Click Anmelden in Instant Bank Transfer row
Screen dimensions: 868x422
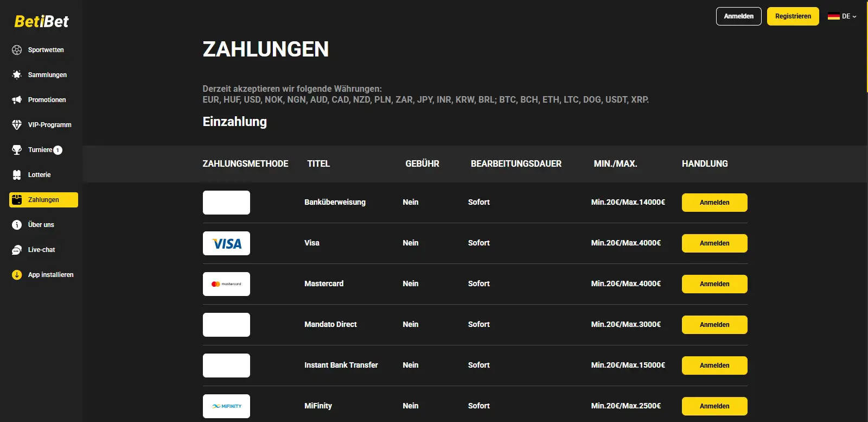714,366
